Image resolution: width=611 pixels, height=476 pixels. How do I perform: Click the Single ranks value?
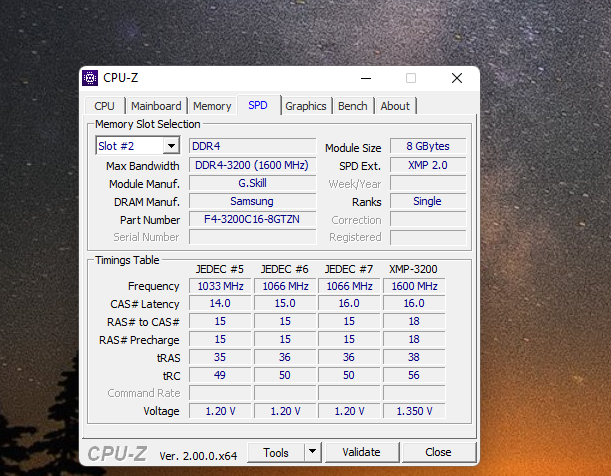428,201
